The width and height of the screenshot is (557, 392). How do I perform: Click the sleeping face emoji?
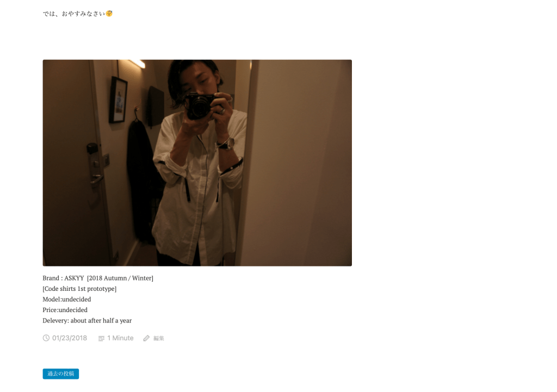click(x=109, y=14)
